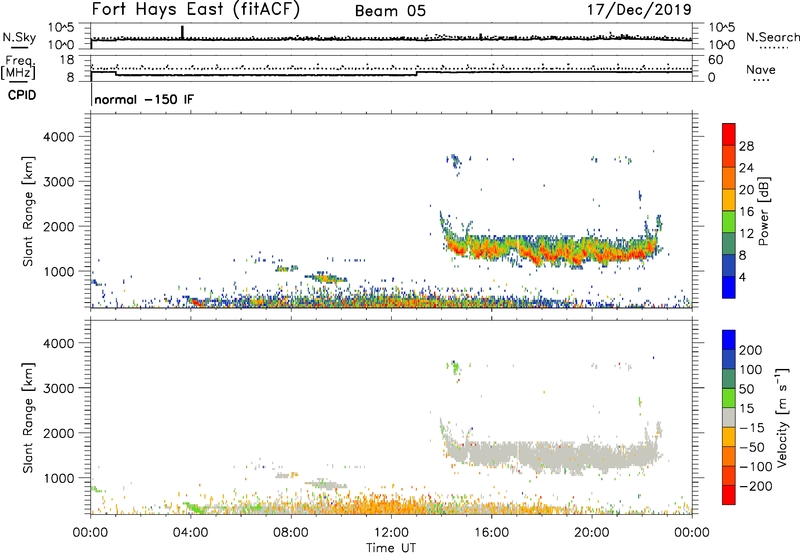Click the 'Fort Hays East (fitACF)' title
The image size is (800, 554).
196,10
